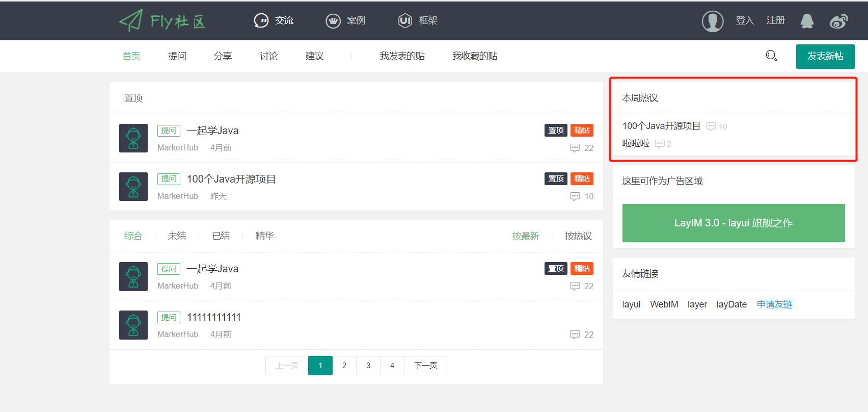Select the 首页 tab
Image resolution: width=868 pixels, height=412 pixels.
pyautogui.click(x=131, y=56)
